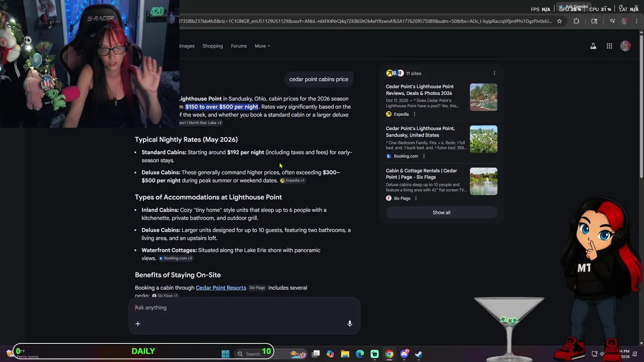Open options menu next to Expedia source
The height and width of the screenshot is (362, 644).
tap(415, 114)
